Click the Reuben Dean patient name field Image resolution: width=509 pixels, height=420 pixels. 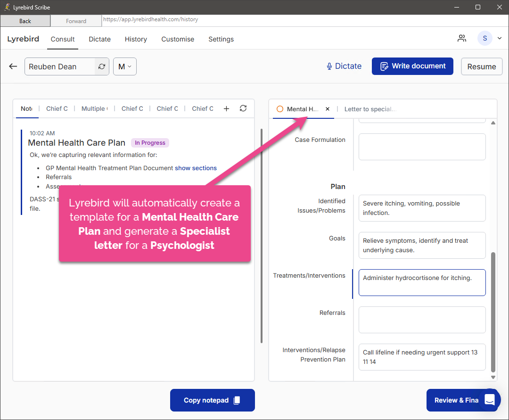(60, 66)
